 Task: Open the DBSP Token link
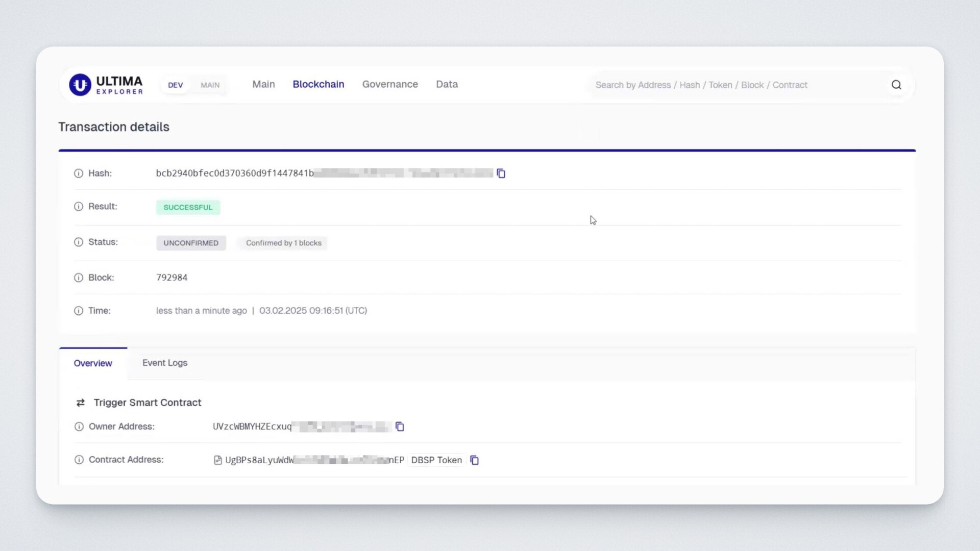pyautogui.click(x=436, y=460)
